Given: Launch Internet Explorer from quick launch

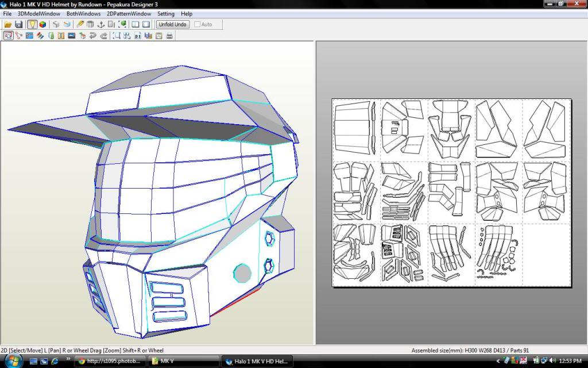Looking at the screenshot, I should [55, 361].
